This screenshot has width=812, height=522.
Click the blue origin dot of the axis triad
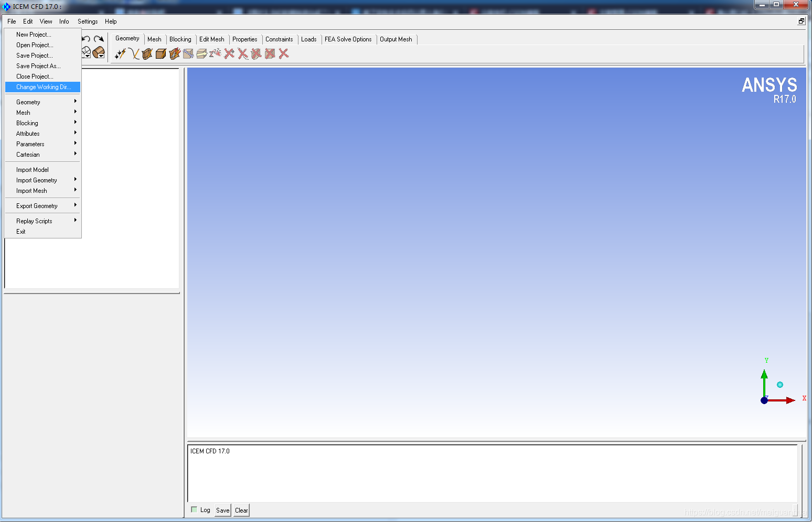tap(764, 400)
